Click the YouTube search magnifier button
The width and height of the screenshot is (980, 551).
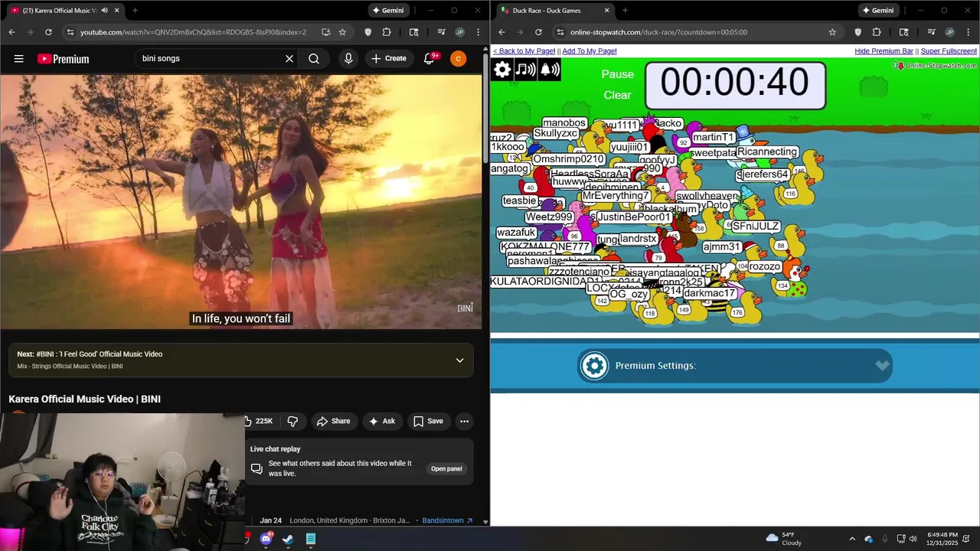coord(314,59)
